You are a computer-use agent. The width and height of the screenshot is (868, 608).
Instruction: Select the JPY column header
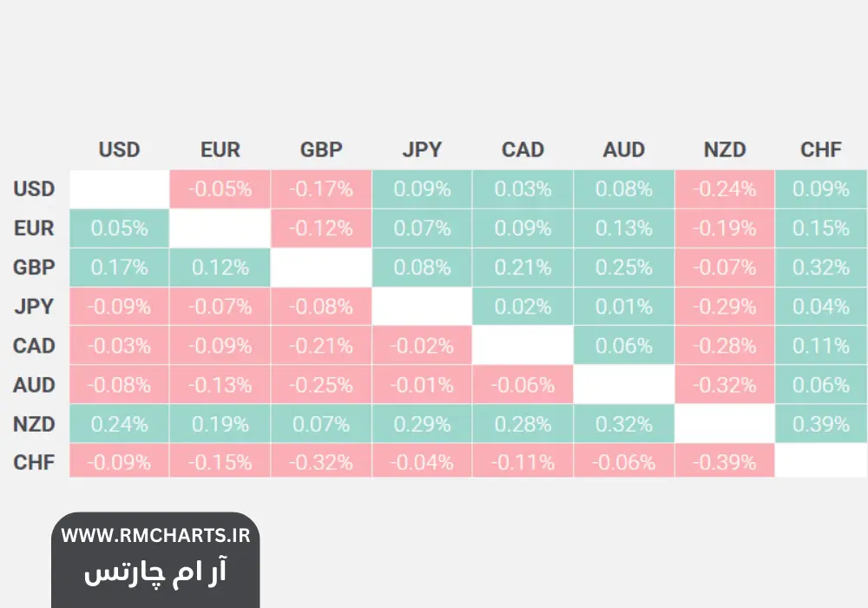[x=422, y=149]
